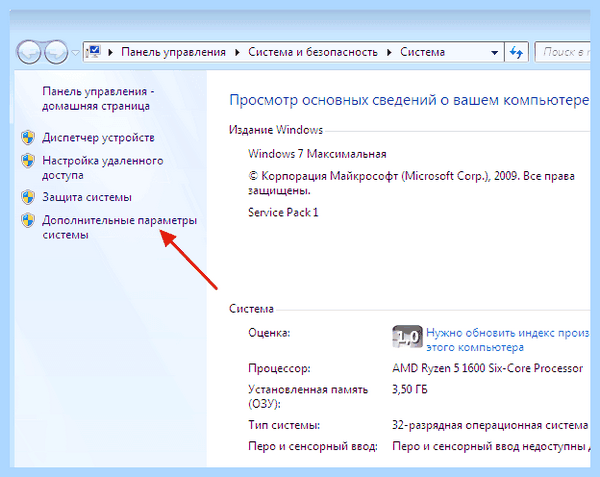Select Windows 7 Максимальная text
Image resolution: width=600 pixels, height=477 pixels.
pos(317,154)
